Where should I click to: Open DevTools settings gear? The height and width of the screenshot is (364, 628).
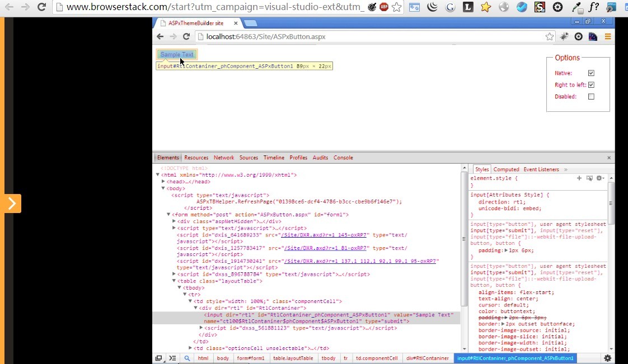(608, 358)
